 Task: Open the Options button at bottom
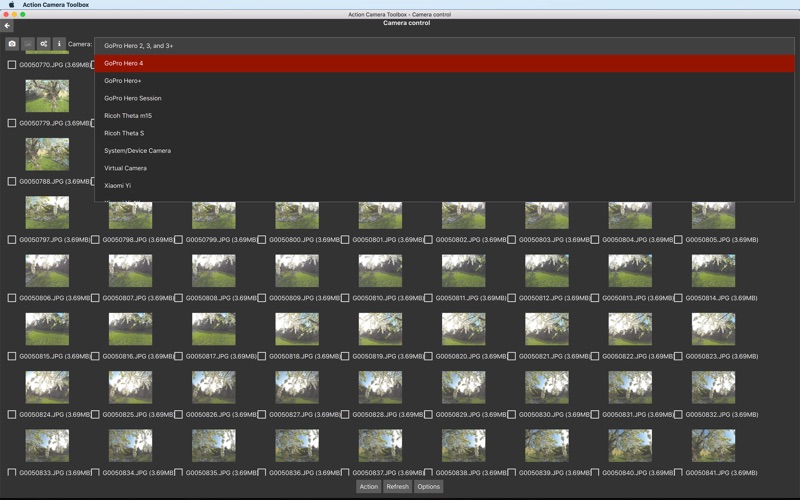point(429,487)
